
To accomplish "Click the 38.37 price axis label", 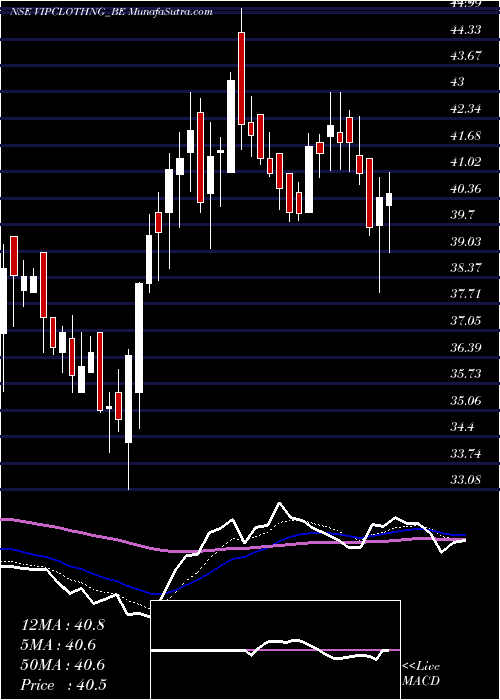I will (x=465, y=268).
